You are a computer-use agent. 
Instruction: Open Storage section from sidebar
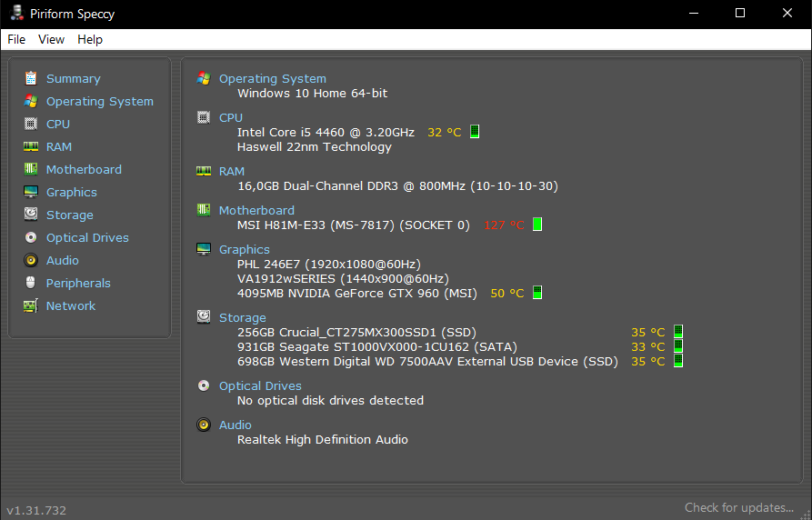[70, 215]
